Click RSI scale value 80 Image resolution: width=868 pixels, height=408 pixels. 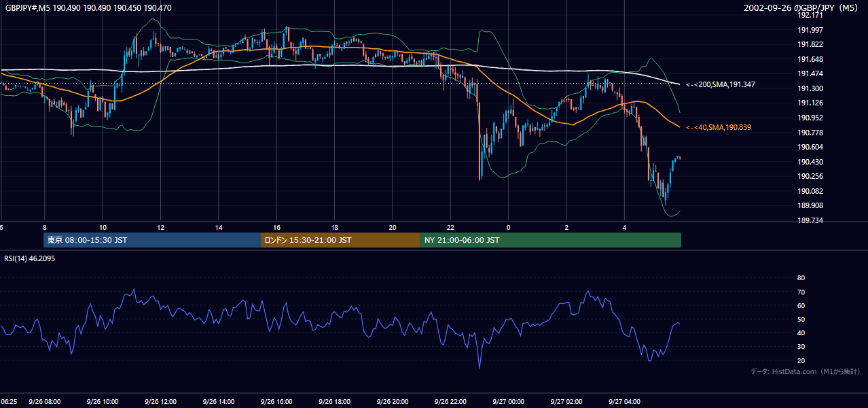[801, 278]
